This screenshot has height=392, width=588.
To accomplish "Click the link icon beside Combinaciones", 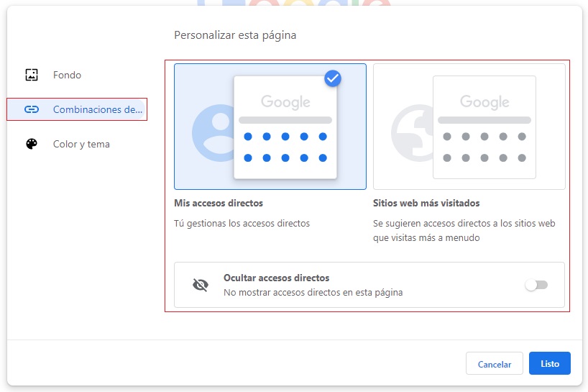I will 31,109.
